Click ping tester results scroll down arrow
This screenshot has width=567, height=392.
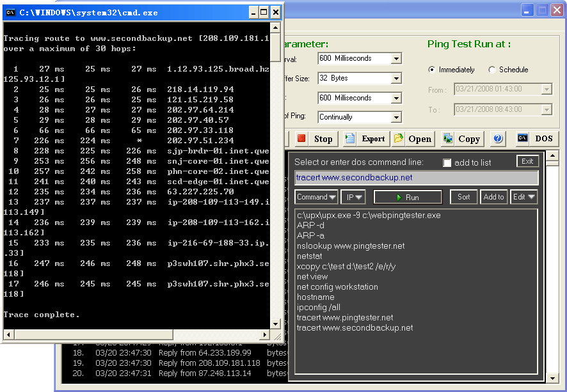click(x=552, y=379)
